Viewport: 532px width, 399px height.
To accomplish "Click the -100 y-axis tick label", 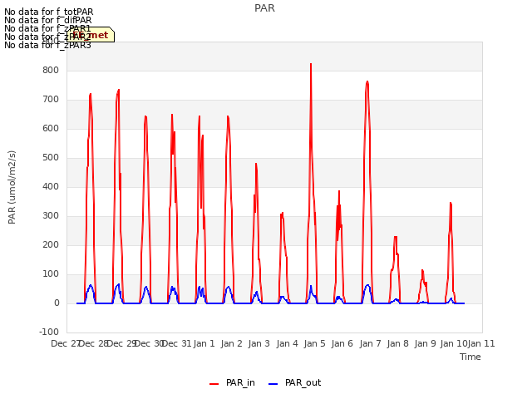I will click(49, 332).
